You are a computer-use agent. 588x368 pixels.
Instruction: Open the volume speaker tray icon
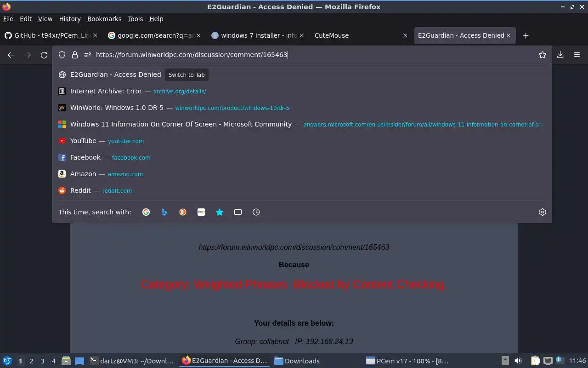pos(518,361)
